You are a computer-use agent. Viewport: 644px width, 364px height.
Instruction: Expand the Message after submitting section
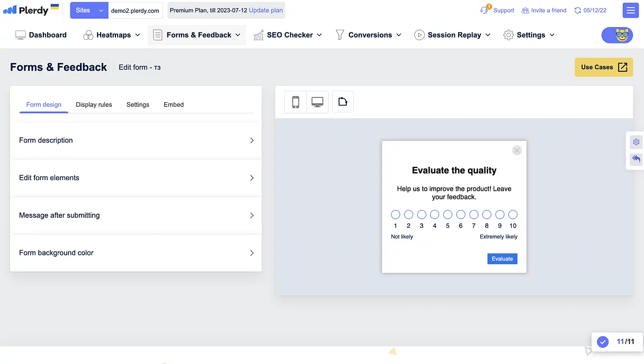coord(136,215)
